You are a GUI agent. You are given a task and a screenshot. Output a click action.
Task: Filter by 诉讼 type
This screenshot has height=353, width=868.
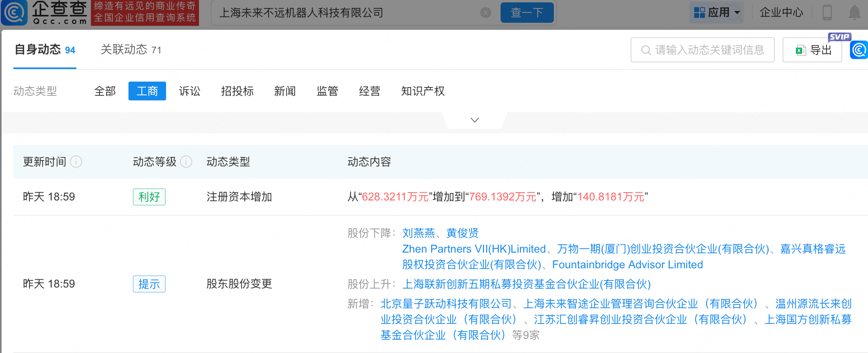coord(190,91)
